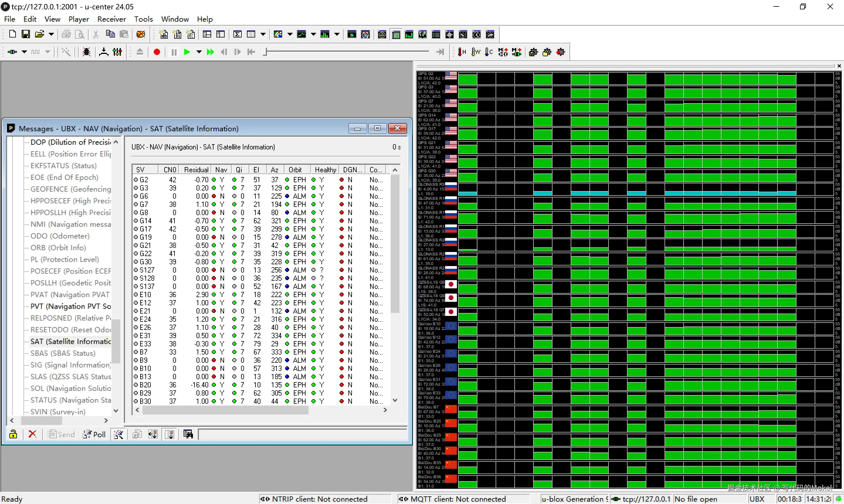Image resolution: width=844 pixels, height=504 pixels.
Task: Click the coldstart C thermometer icon
Action: point(489,52)
